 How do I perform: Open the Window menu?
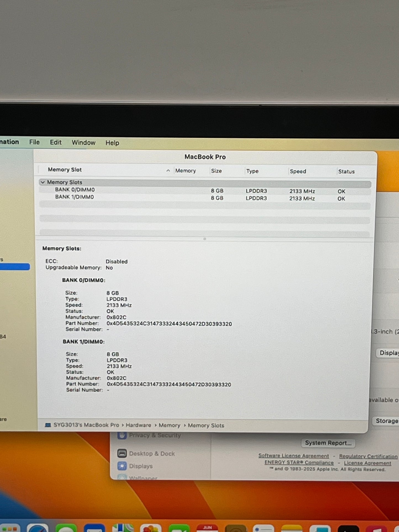pyautogui.click(x=84, y=143)
